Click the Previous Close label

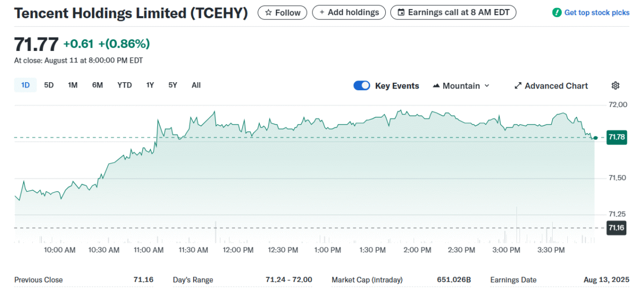pyautogui.click(x=39, y=280)
